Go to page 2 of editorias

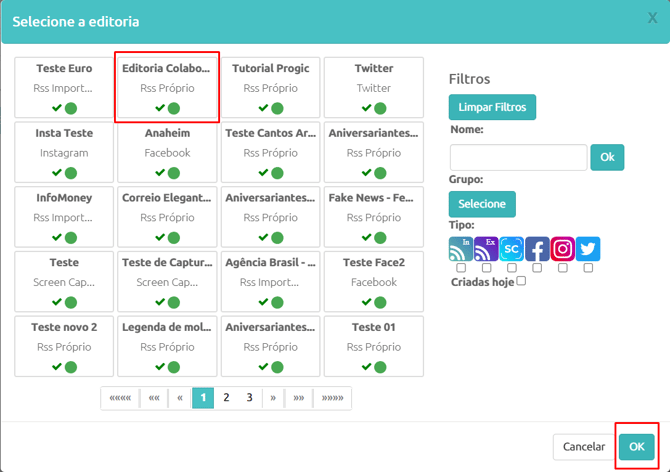[x=226, y=398]
